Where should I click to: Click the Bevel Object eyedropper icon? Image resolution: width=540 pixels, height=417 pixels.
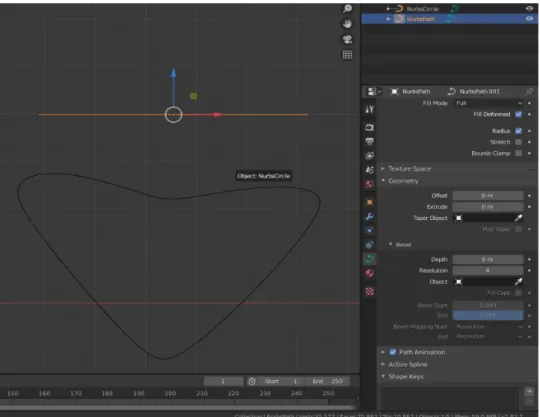[x=518, y=282]
